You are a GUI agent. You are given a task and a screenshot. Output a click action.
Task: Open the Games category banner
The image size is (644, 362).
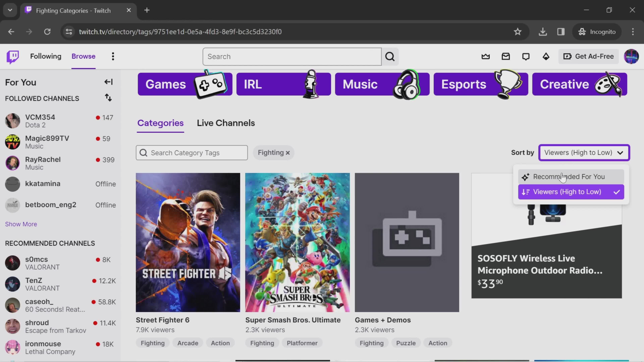[x=185, y=84]
